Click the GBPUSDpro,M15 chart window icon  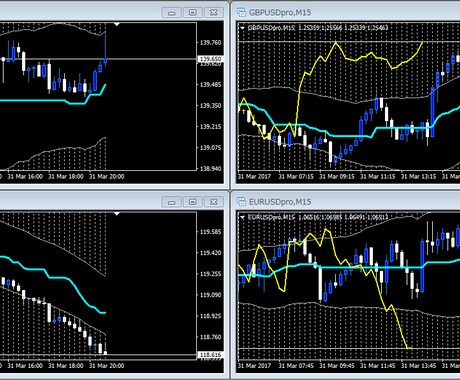point(241,13)
